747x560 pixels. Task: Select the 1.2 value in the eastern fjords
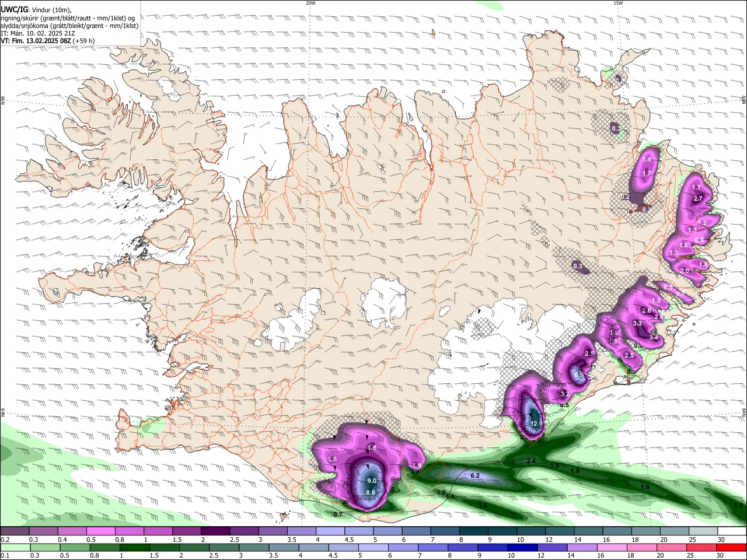click(702, 223)
